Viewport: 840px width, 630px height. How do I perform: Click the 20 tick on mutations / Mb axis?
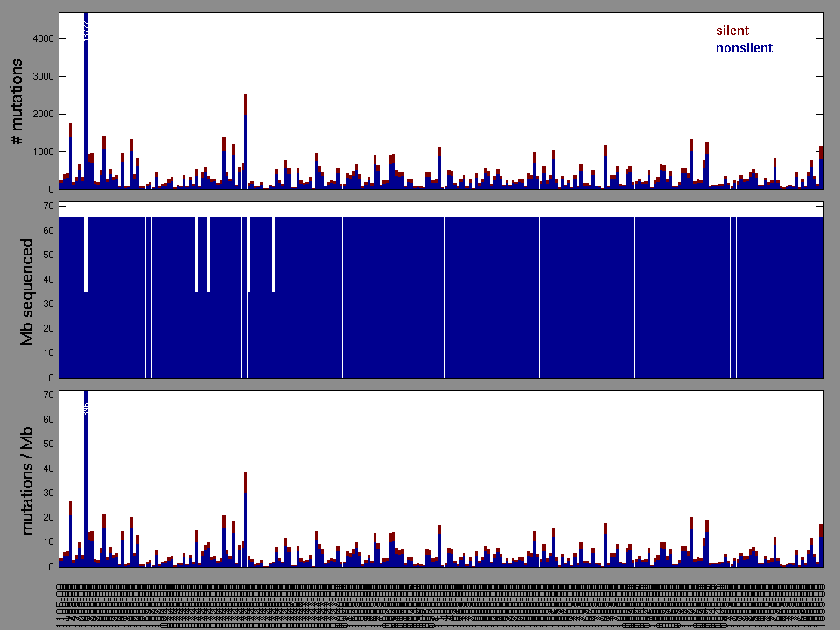click(49, 517)
